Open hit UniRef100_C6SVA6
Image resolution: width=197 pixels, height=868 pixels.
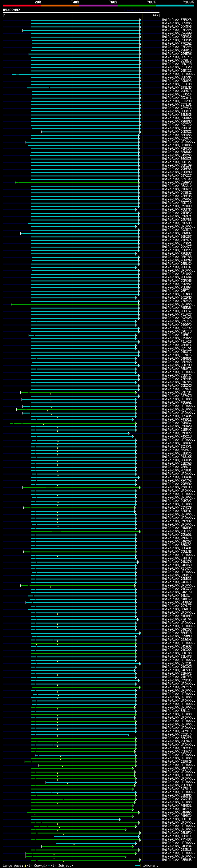point(177,23)
